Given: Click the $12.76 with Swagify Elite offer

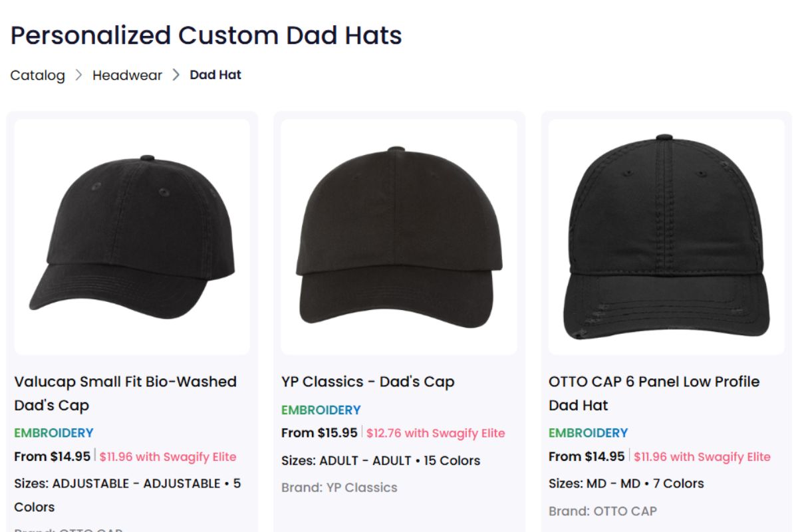Looking at the screenshot, I should [436, 433].
